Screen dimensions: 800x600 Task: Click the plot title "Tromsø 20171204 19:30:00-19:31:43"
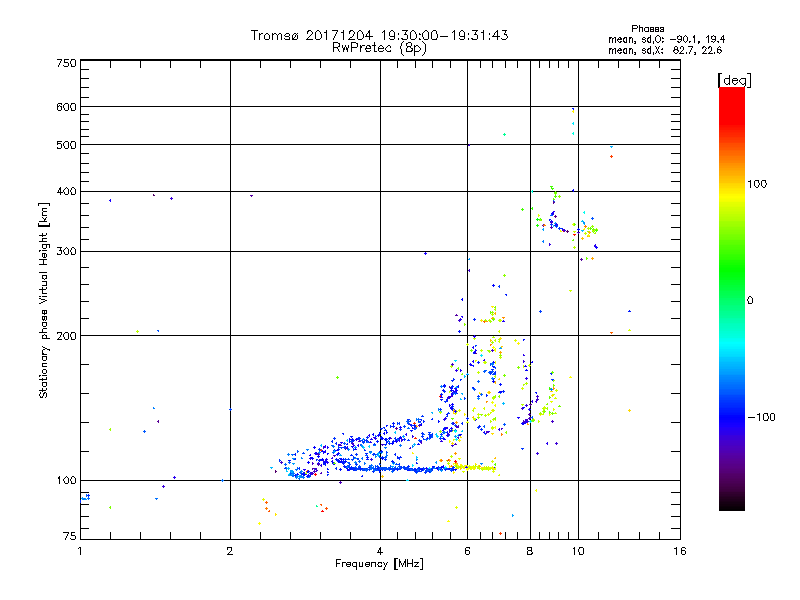click(379, 35)
